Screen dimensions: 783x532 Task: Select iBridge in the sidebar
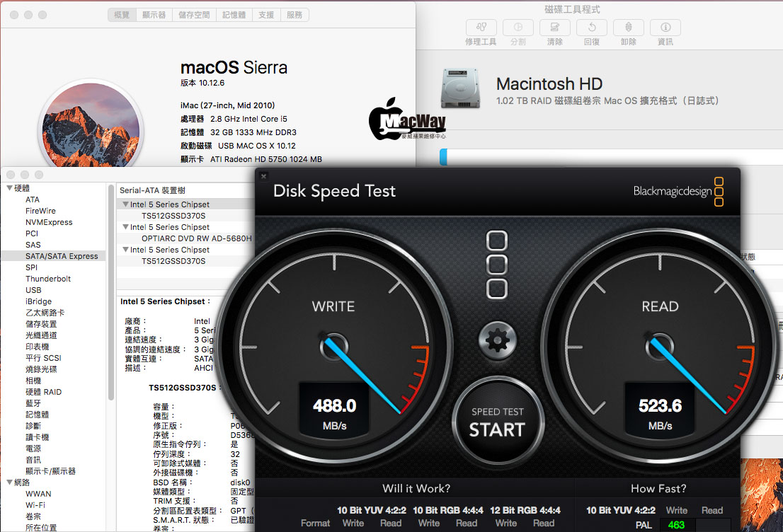(x=38, y=301)
